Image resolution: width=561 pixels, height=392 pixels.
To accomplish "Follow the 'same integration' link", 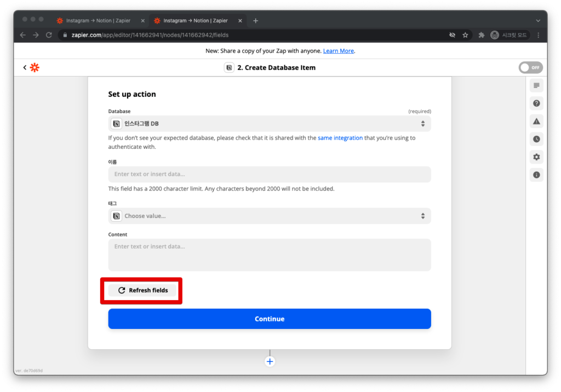I will pyautogui.click(x=340, y=138).
